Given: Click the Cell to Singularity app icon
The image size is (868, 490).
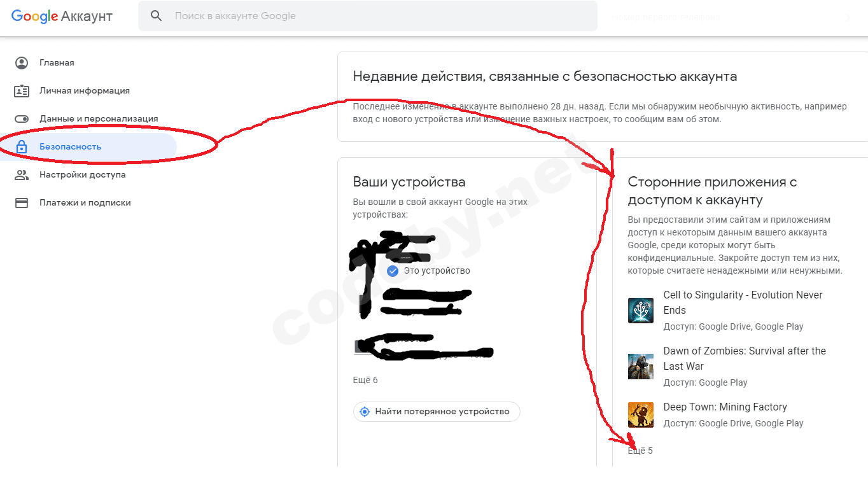Looking at the screenshot, I should coord(641,311).
